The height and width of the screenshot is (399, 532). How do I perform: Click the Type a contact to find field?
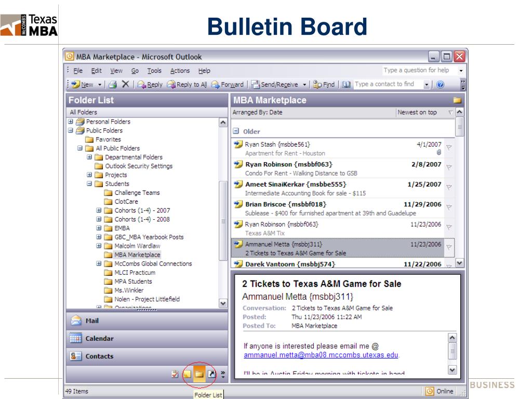389,84
